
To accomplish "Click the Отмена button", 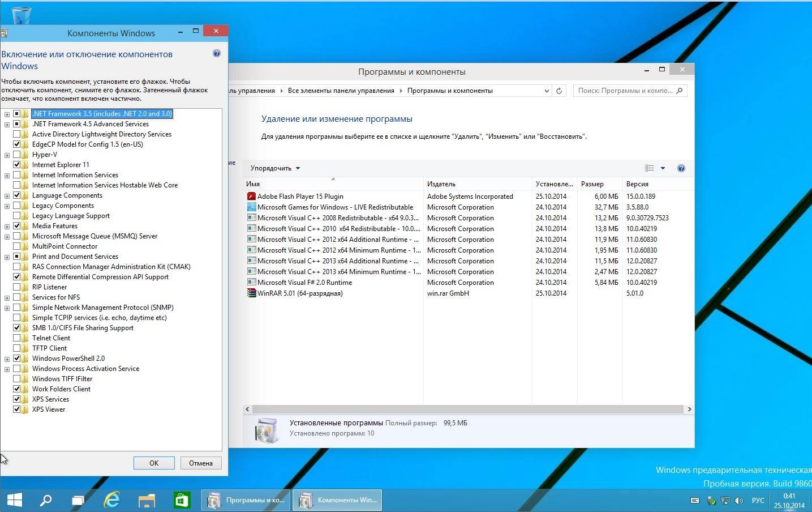I will 201,463.
